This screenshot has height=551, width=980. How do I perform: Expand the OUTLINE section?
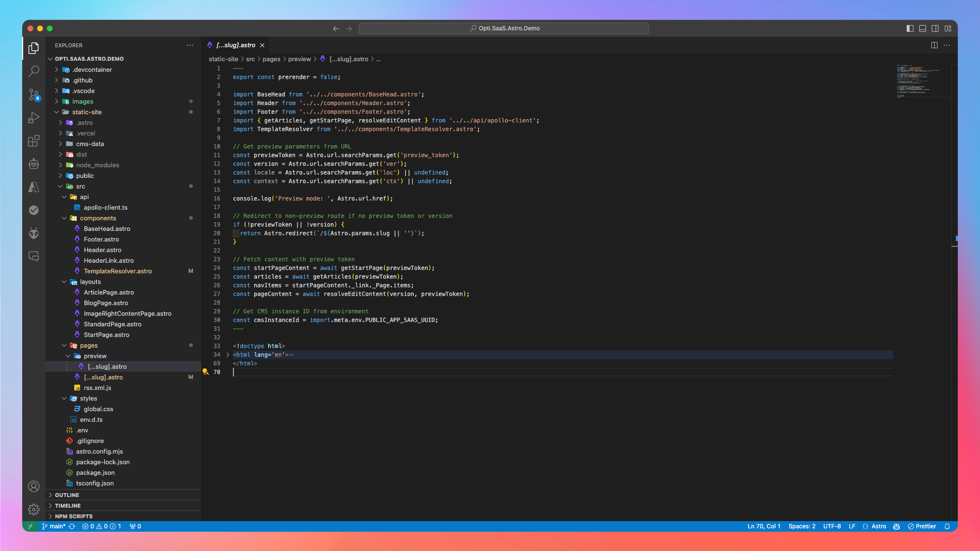pyautogui.click(x=67, y=495)
